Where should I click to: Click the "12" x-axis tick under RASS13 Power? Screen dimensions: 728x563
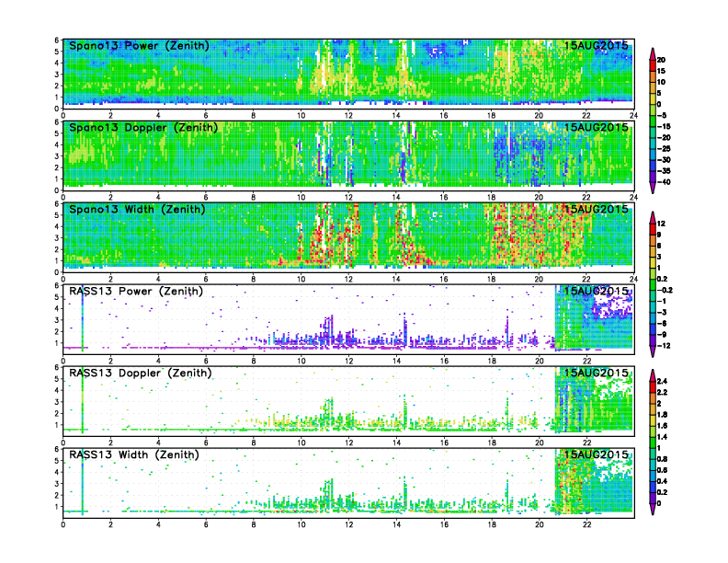click(348, 361)
